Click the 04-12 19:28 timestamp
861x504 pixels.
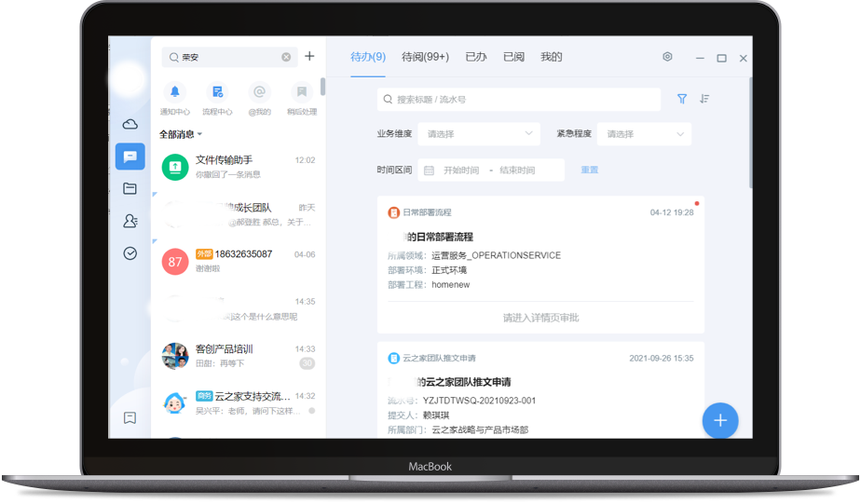(672, 212)
